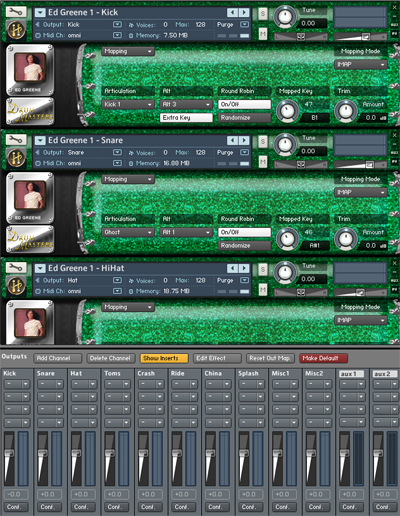The image size is (400, 516).
Task: Click Snare Trim Amount knob
Action: [346, 239]
